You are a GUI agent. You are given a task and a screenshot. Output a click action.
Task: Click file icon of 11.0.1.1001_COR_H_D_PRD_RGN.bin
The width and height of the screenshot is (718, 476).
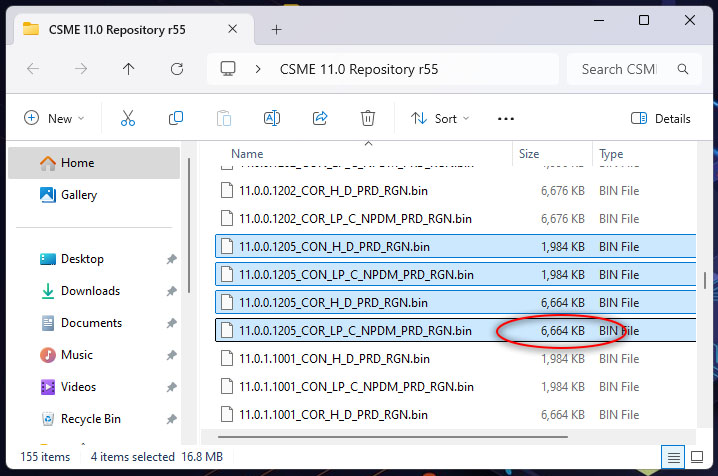pyautogui.click(x=227, y=415)
